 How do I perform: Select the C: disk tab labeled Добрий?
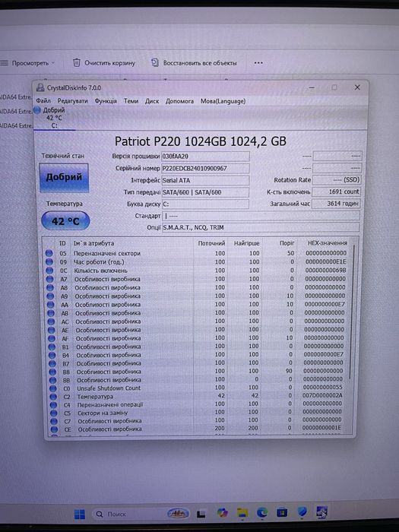[54, 118]
